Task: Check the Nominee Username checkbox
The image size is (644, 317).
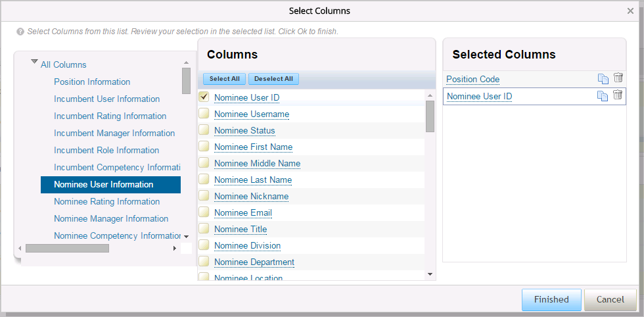Action: click(204, 113)
